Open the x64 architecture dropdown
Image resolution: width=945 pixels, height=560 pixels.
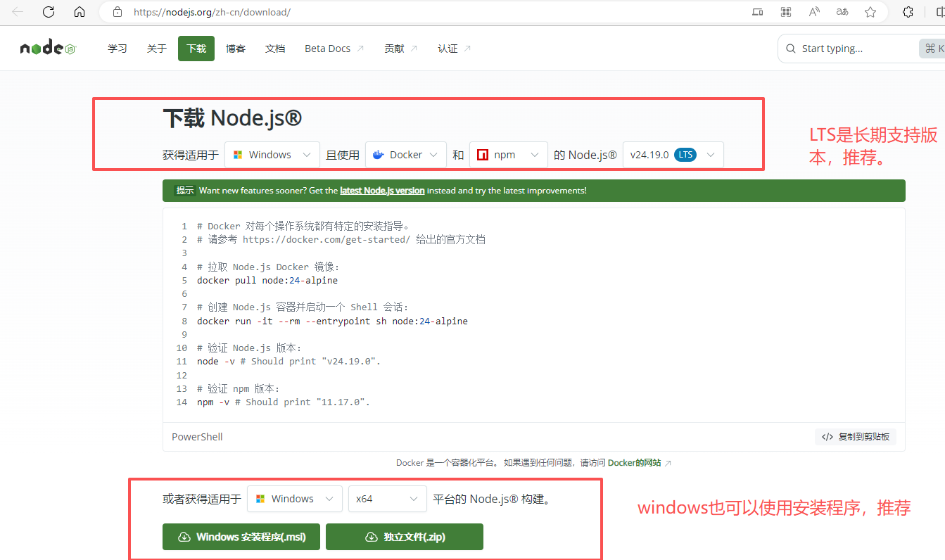388,499
